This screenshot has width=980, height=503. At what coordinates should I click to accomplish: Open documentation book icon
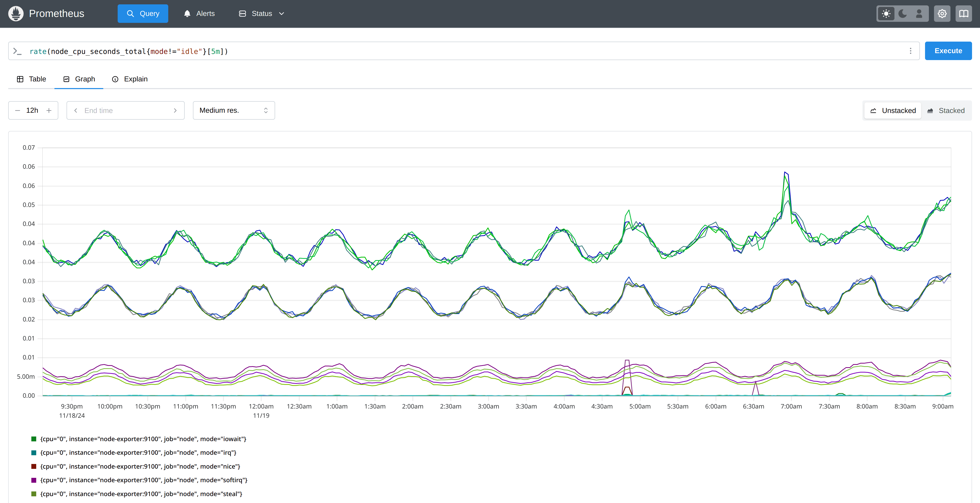pyautogui.click(x=963, y=14)
